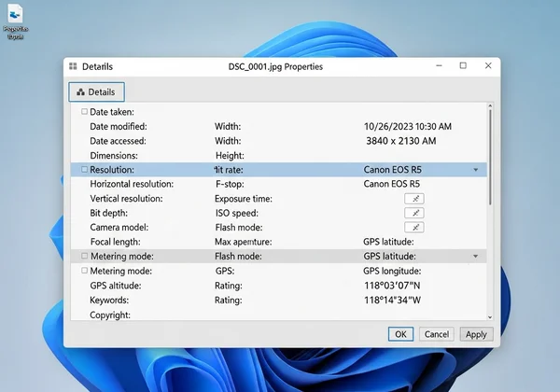Open the Canon EOS R5 dropdown arrow
Viewport: 560px width, 392px height.
pyautogui.click(x=476, y=170)
